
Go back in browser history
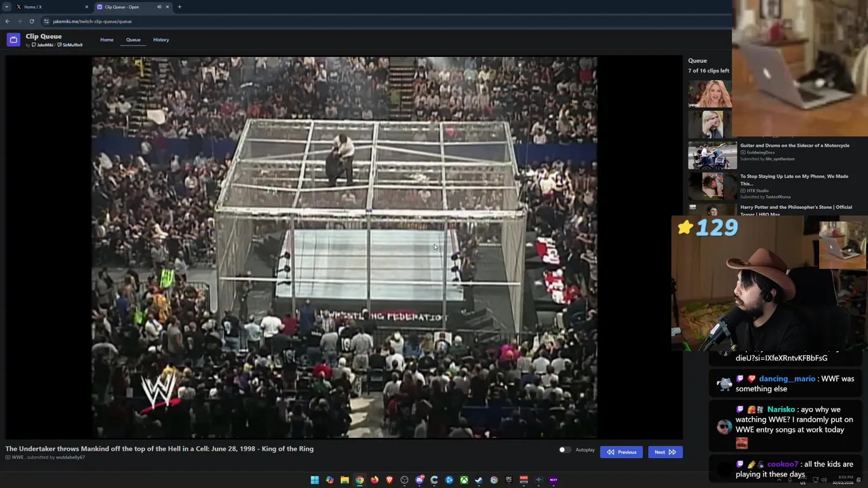click(7, 21)
